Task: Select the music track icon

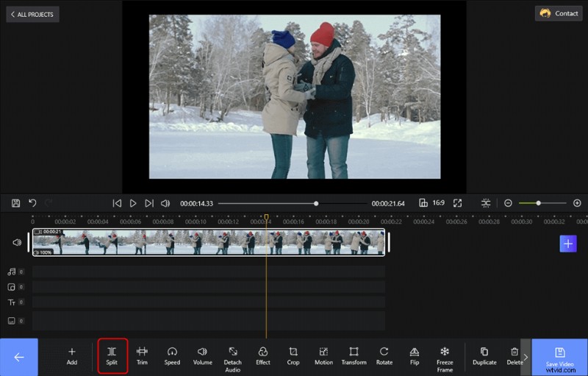Action: [12, 272]
